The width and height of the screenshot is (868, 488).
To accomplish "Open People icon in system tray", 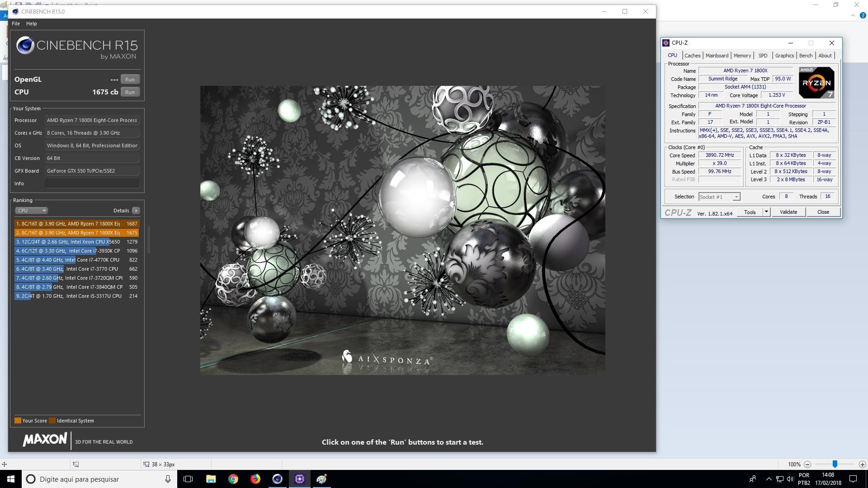I will (x=753, y=479).
